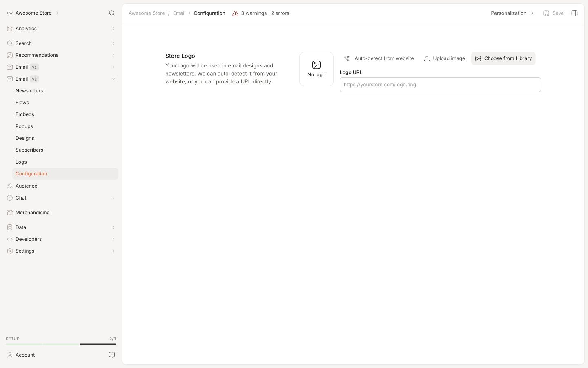Click the Account person icon
588x368 pixels.
tap(10, 355)
